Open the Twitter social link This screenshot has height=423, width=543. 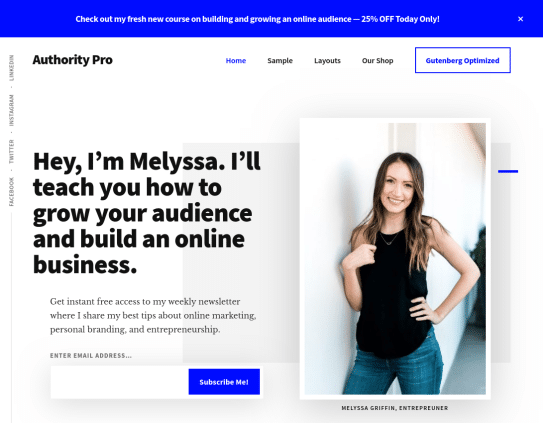click(11, 152)
